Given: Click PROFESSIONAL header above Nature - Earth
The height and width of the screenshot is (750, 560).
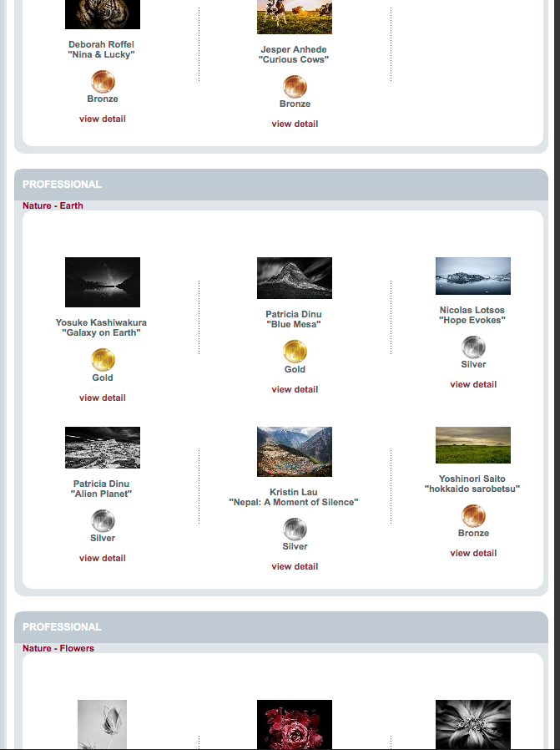Looking at the screenshot, I should click(x=62, y=184).
